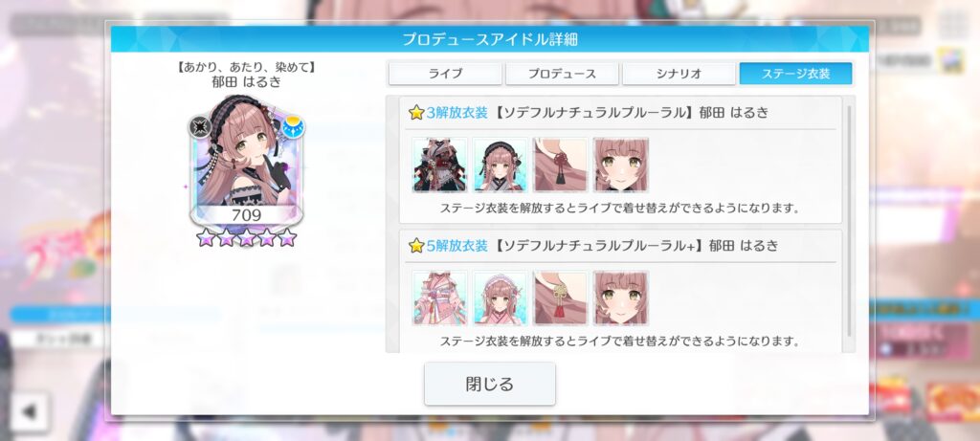Click the 3解放衣装 black dress costume icon
980x441 pixels.
(x=440, y=165)
